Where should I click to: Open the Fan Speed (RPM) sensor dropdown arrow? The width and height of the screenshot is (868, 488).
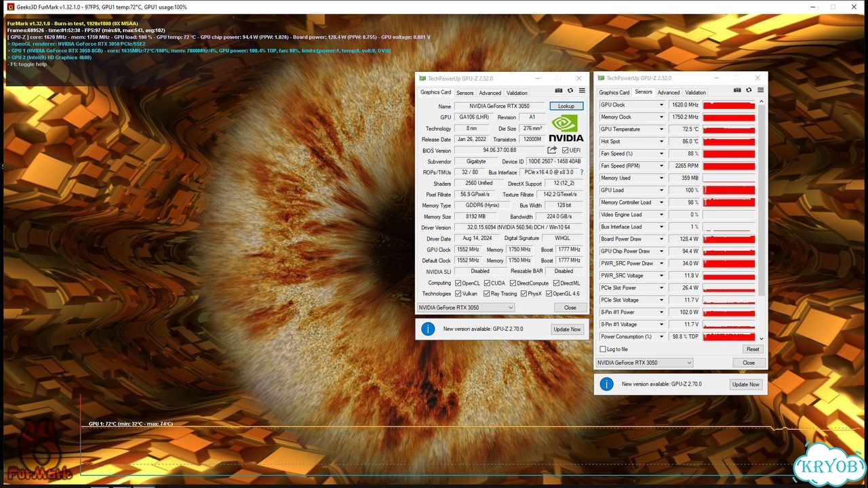click(661, 166)
